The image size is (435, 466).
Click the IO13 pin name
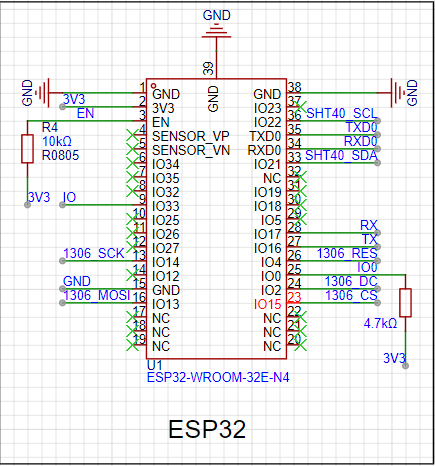click(x=166, y=304)
